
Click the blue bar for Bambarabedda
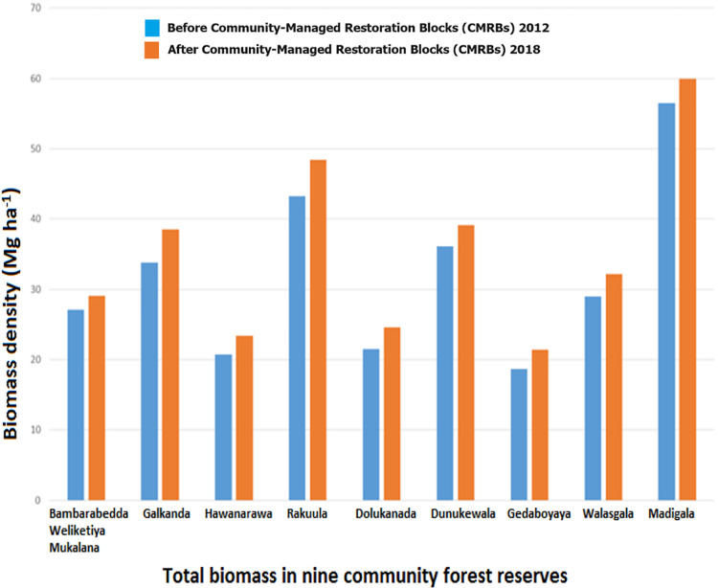[x=76, y=405]
